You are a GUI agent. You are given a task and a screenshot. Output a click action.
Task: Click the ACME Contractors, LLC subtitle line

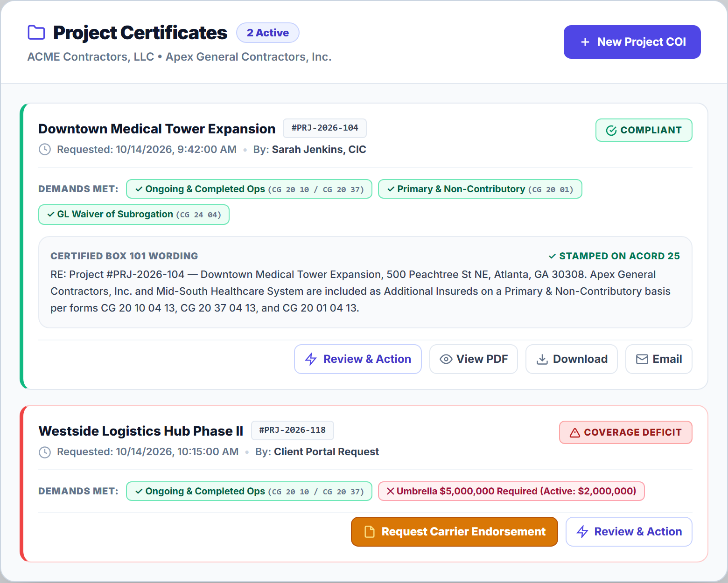(x=180, y=57)
